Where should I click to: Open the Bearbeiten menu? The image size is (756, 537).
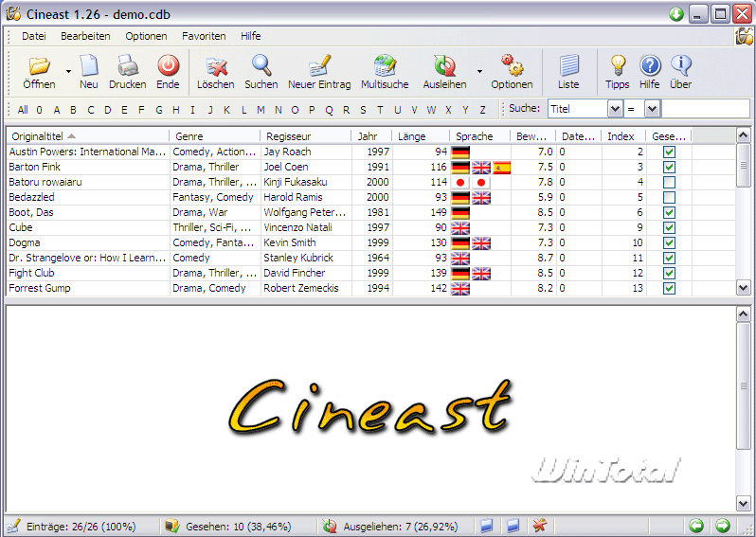pos(85,36)
